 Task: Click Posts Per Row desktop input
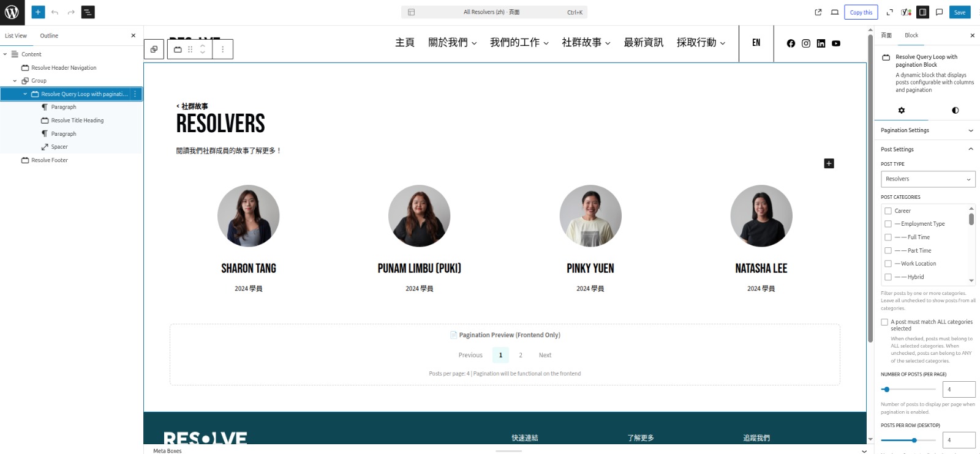(x=959, y=440)
